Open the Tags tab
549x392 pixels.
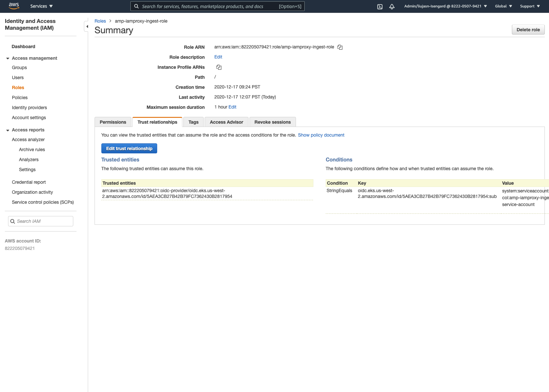coord(193,122)
